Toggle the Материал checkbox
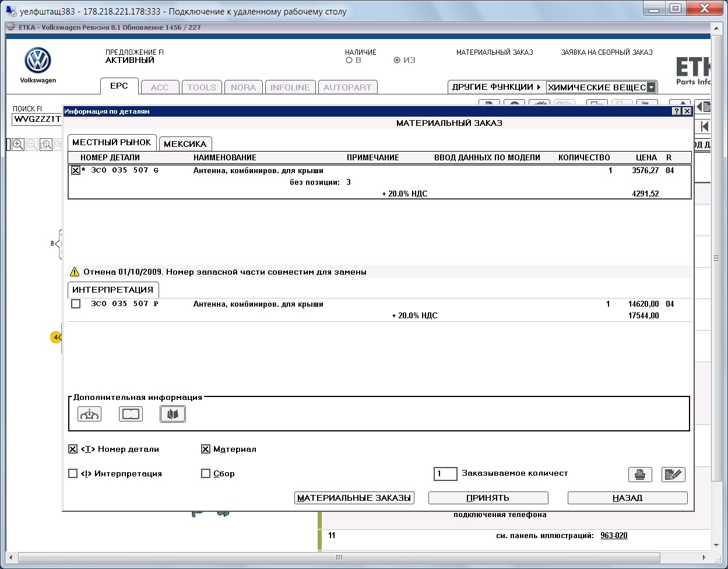Image resolution: width=728 pixels, height=569 pixels. (x=206, y=449)
